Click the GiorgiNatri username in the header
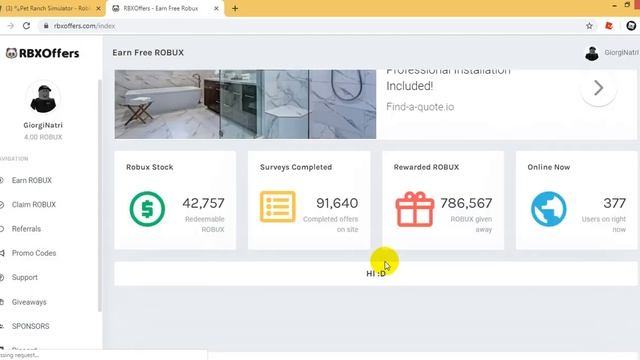 point(621,53)
